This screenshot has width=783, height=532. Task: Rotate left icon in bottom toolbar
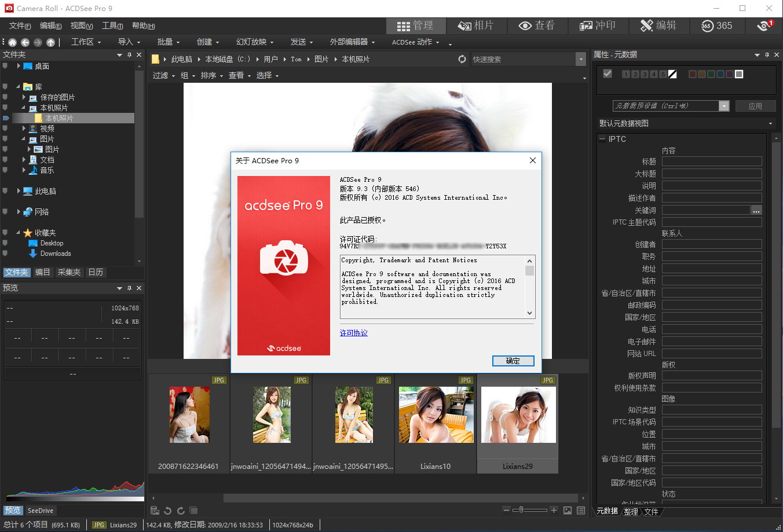pos(168,511)
